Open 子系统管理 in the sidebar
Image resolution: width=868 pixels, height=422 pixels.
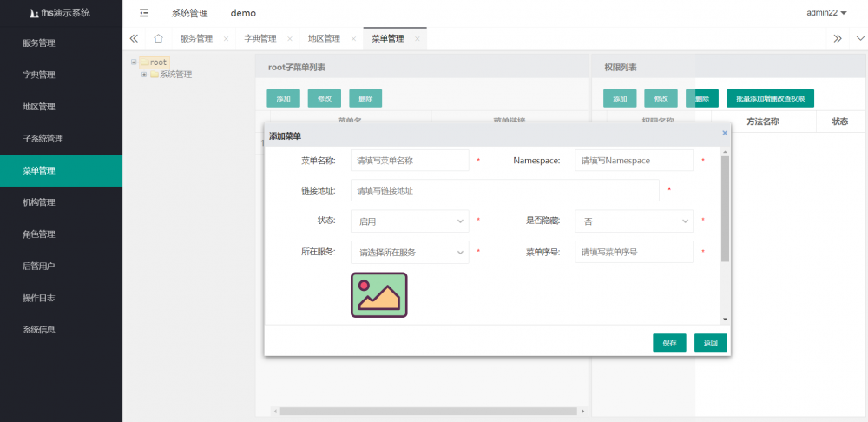(61, 138)
